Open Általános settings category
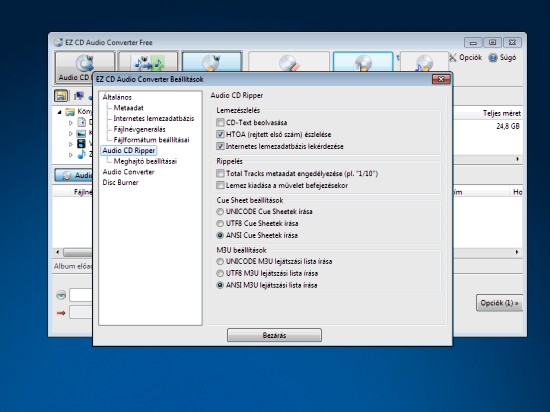Image resolution: width=550 pixels, height=412 pixels. click(117, 97)
